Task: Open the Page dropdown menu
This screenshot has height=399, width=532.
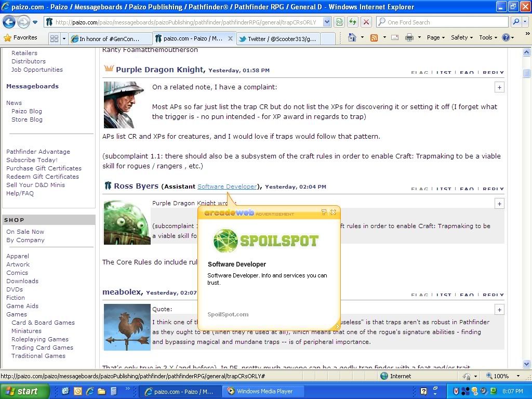Action: point(436,37)
